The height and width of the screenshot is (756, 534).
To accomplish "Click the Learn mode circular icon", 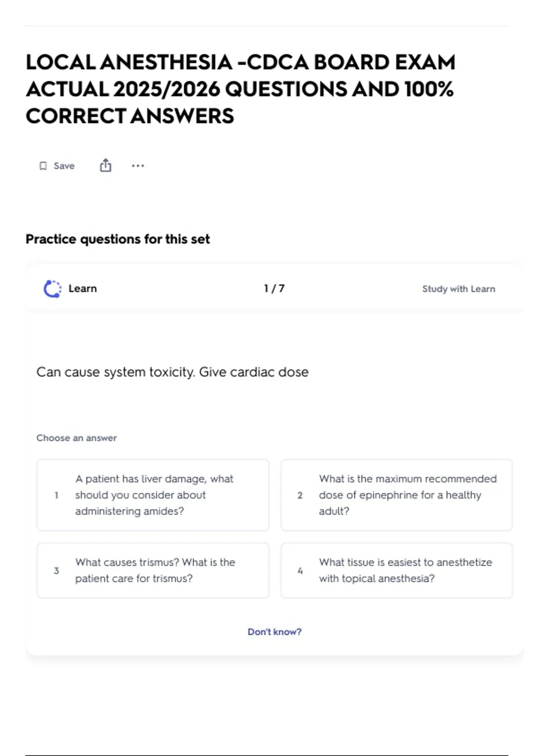I will click(x=53, y=289).
